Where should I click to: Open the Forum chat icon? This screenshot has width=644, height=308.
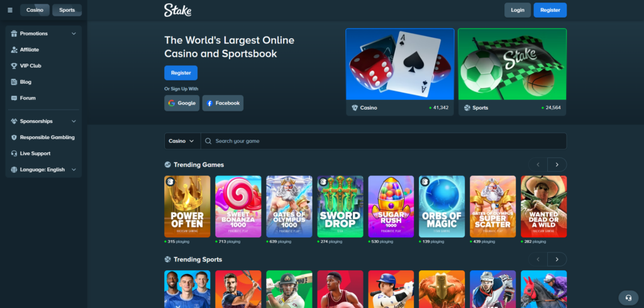point(14,98)
